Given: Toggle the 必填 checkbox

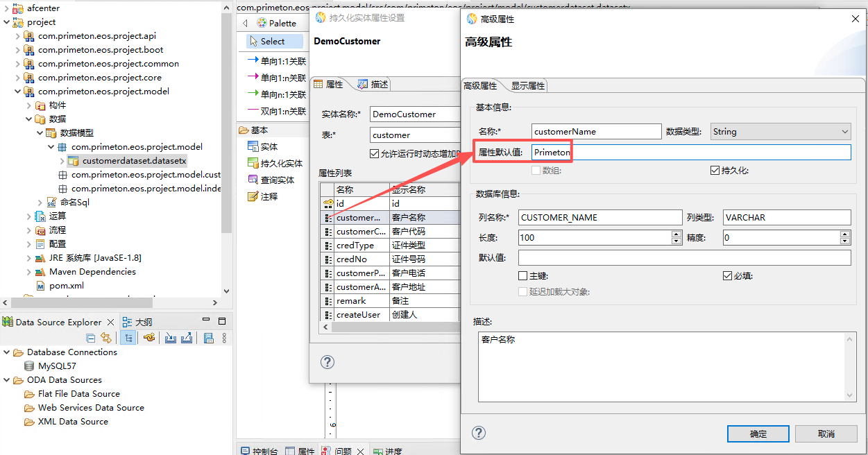Looking at the screenshot, I should click(x=728, y=276).
